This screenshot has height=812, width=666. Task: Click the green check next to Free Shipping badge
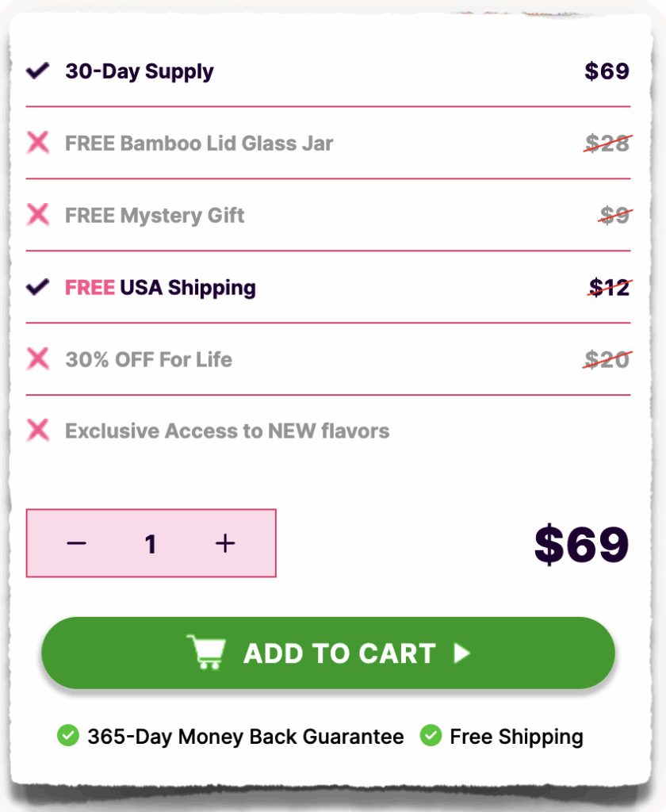(431, 736)
